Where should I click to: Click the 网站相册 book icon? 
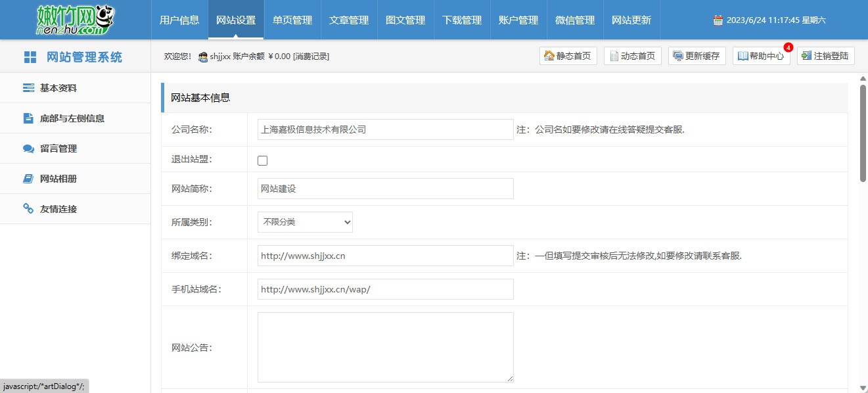click(28, 179)
